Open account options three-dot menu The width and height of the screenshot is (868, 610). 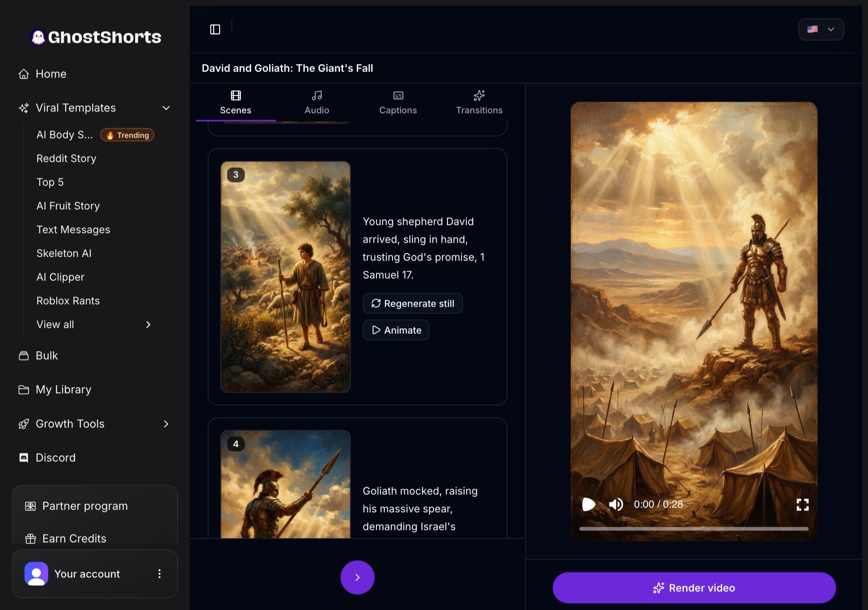(x=159, y=574)
